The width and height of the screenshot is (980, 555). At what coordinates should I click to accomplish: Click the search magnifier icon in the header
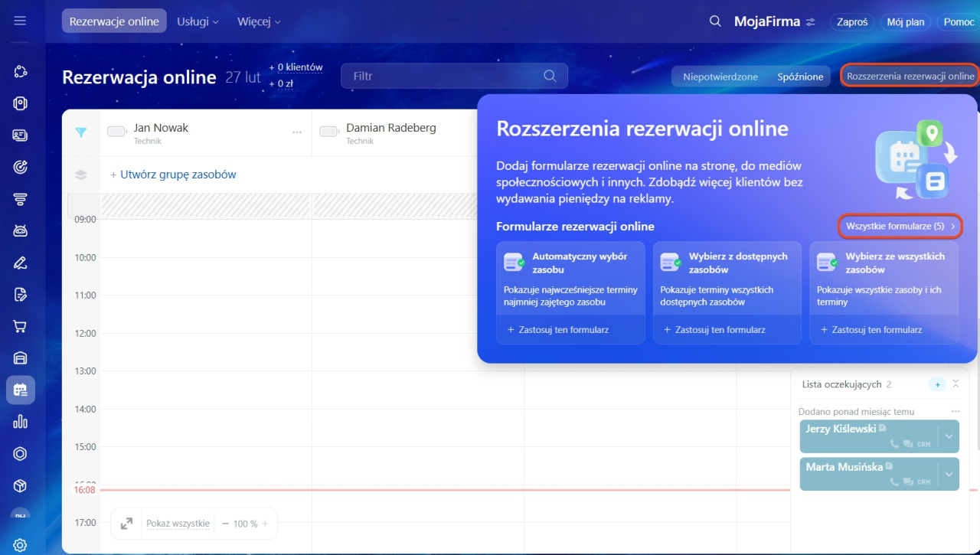click(x=715, y=21)
